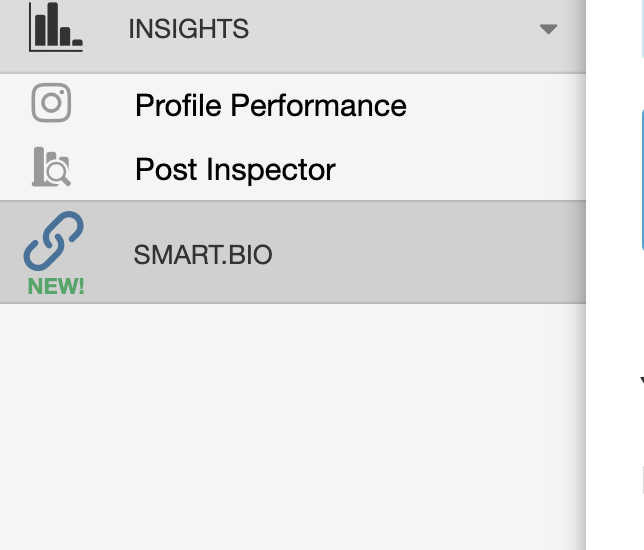The width and height of the screenshot is (644, 550).
Task: Select the SMART.BIO label
Action: [202, 255]
